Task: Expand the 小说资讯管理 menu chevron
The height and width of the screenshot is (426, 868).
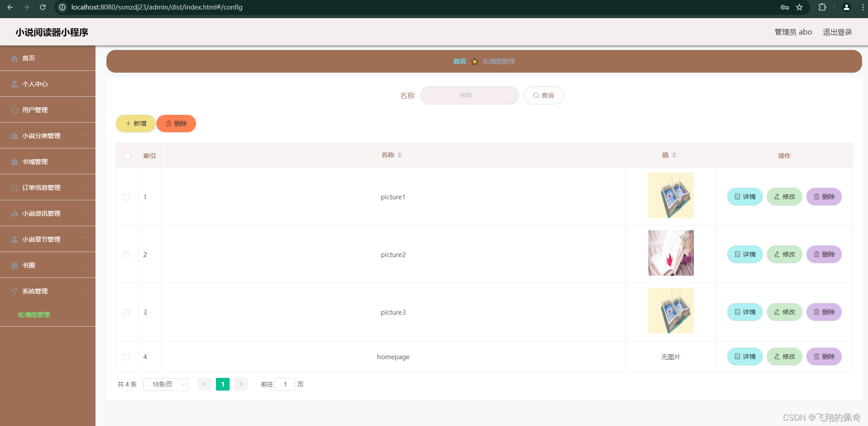Action: 84,213
